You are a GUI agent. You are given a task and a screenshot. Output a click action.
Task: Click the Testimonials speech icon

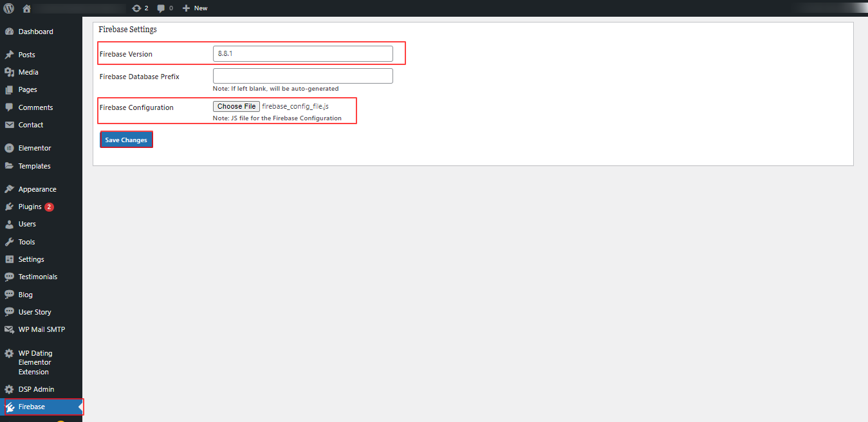pyautogui.click(x=9, y=277)
